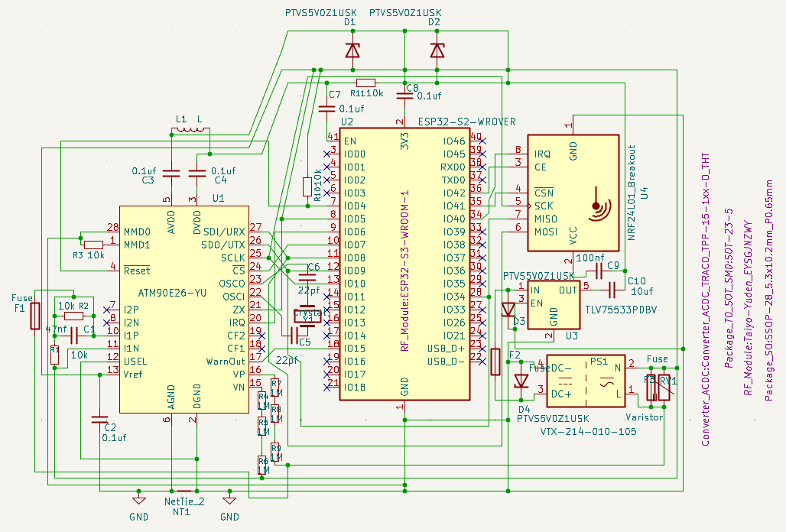Viewport: 786px width, 532px height.
Task: Click the WarnOut pin label on U1
Action: pyautogui.click(x=226, y=362)
